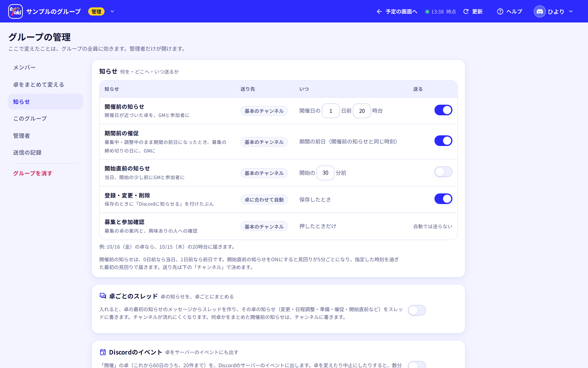The height and width of the screenshot is (368, 588).
Task: Disable the 開催前の知らせ toggle
Action: (x=443, y=110)
